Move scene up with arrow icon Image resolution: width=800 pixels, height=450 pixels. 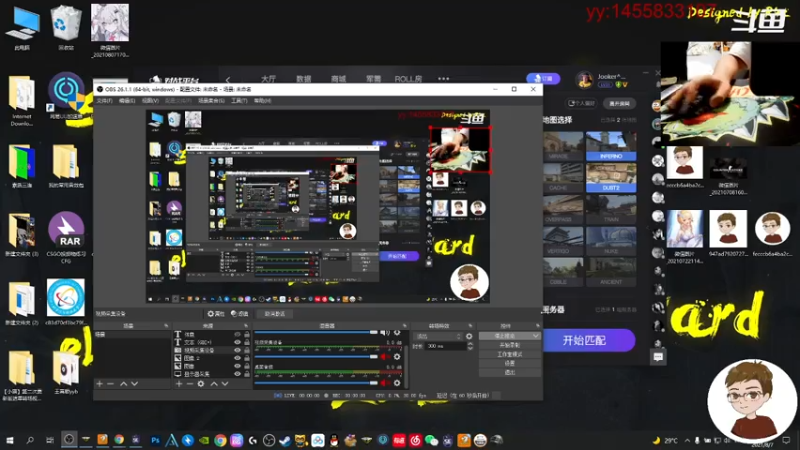point(123,384)
